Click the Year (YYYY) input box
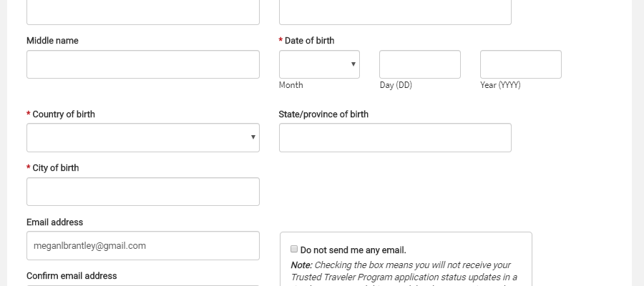Image resolution: width=644 pixels, height=286 pixels. coord(520,64)
